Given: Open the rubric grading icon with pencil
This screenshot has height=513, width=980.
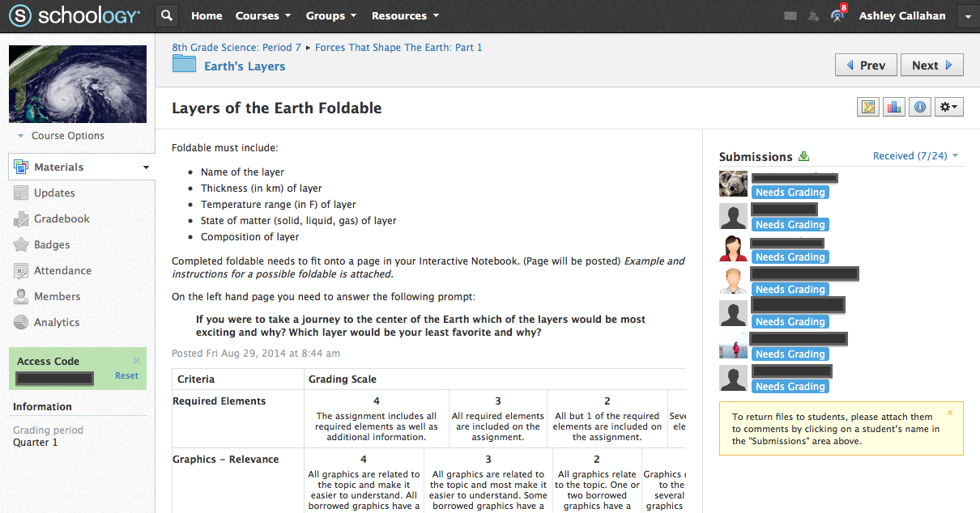Looking at the screenshot, I should 868,107.
